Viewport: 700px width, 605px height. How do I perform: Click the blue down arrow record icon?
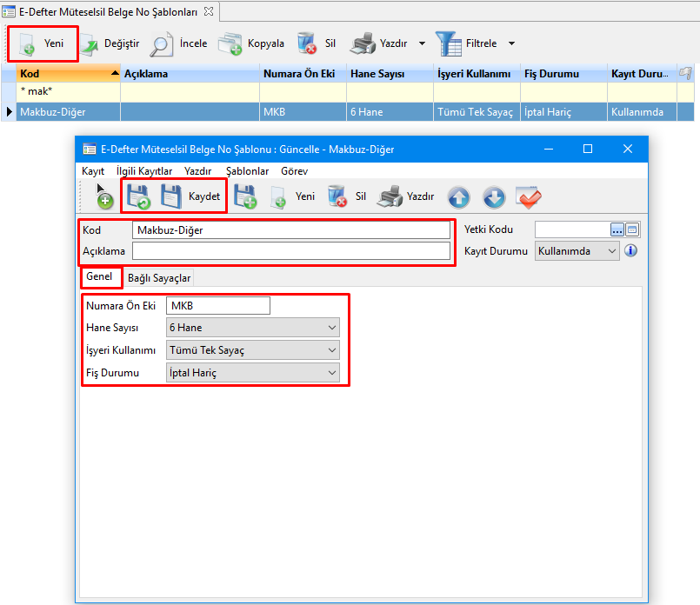pos(493,197)
